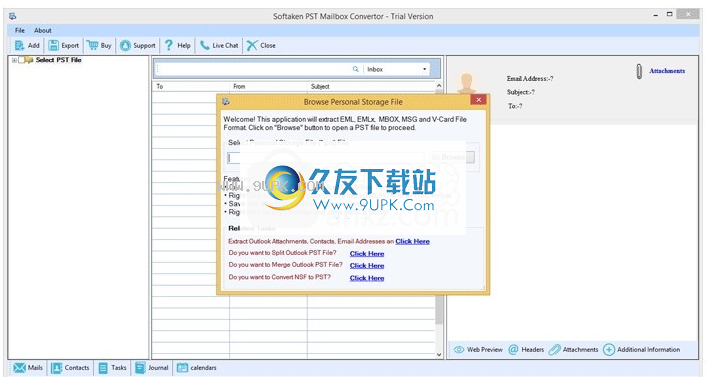The image size is (706, 377).
Task: Switch to the Mails view
Action: pyautogui.click(x=28, y=368)
